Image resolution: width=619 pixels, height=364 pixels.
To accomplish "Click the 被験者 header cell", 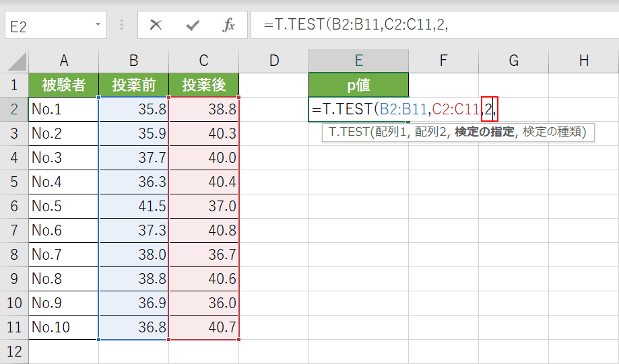I will tap(63, 85).
